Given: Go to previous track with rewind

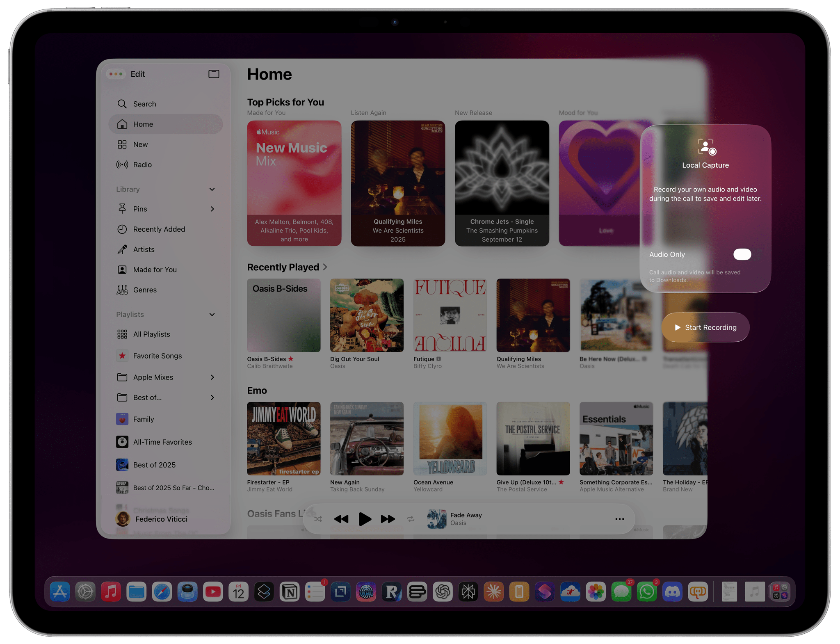Looking at the screenshot, I should click(341, 519).
